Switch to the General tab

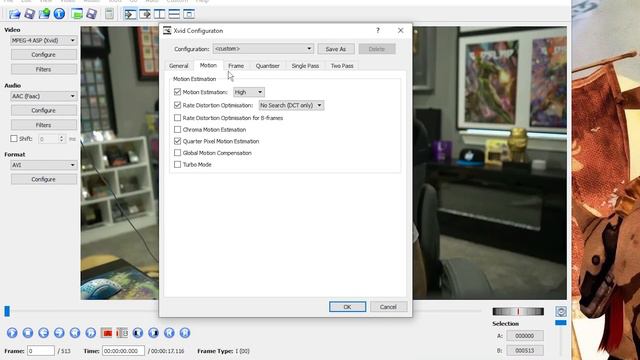179,66
